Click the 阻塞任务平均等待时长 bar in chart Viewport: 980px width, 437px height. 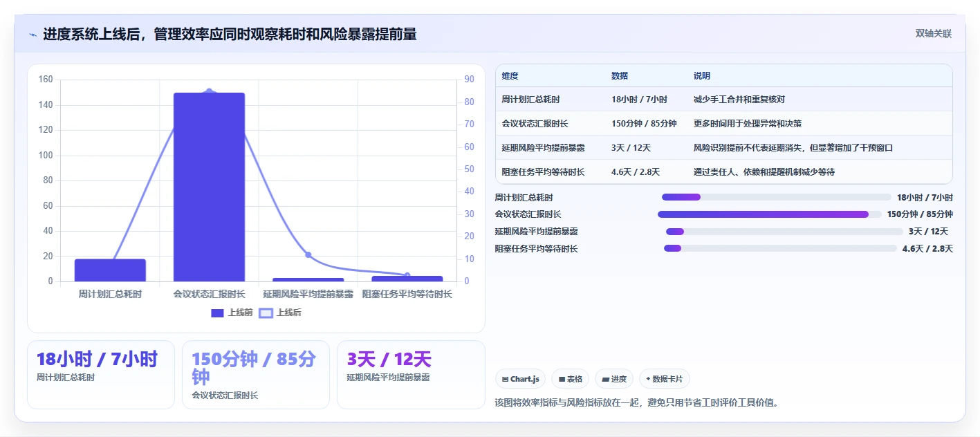(407, 279)
